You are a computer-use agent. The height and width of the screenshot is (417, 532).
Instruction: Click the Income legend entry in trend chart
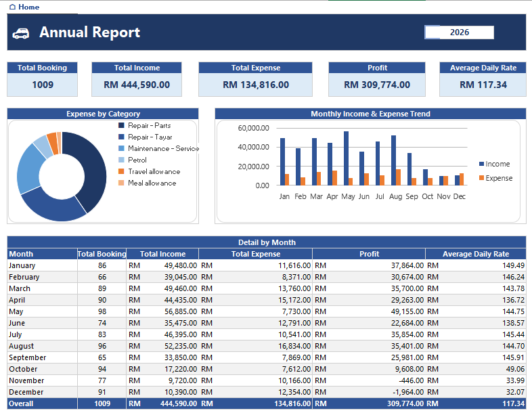(x=495, y=164)
